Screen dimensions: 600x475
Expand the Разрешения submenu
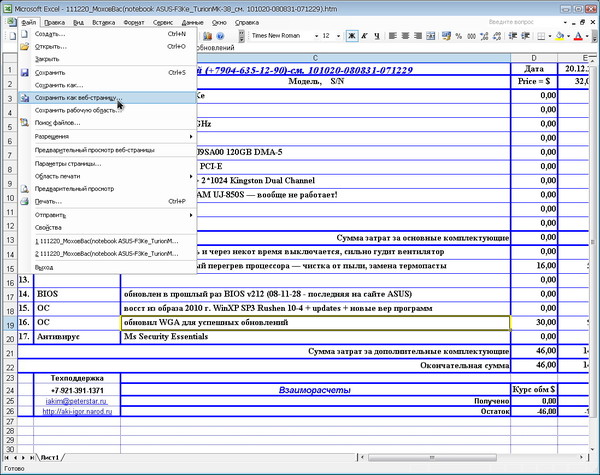tap(108, 137)
